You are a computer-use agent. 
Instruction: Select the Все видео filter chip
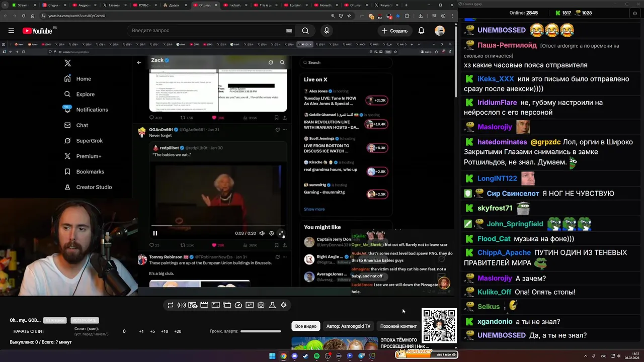coord(306,326)
